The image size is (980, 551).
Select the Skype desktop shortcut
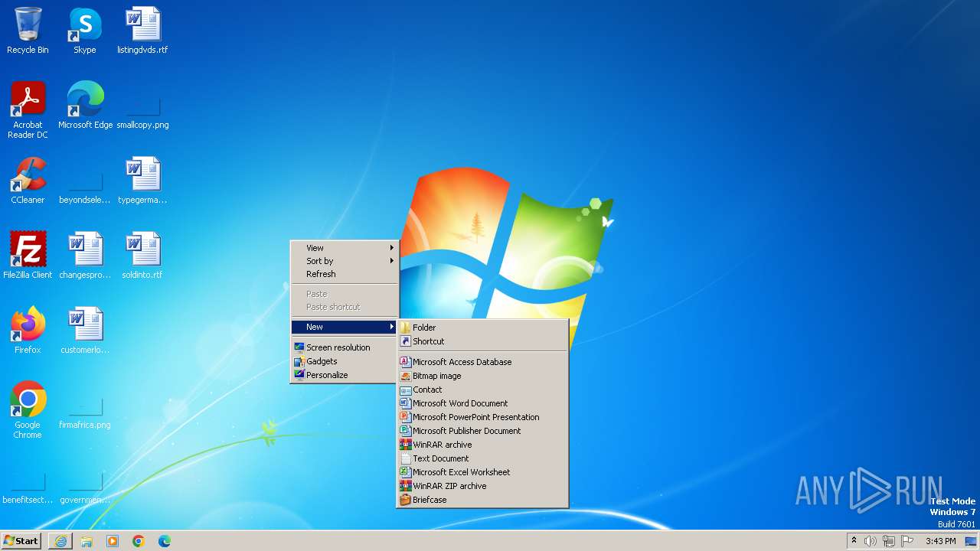(85, 31)
